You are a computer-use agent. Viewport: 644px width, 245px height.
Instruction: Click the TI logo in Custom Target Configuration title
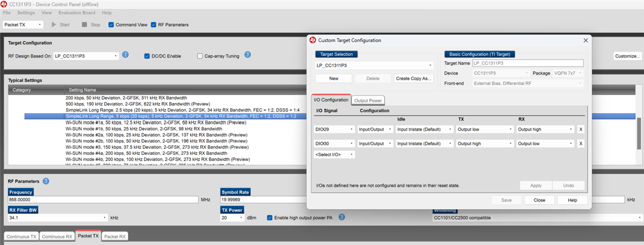[312, 40]
